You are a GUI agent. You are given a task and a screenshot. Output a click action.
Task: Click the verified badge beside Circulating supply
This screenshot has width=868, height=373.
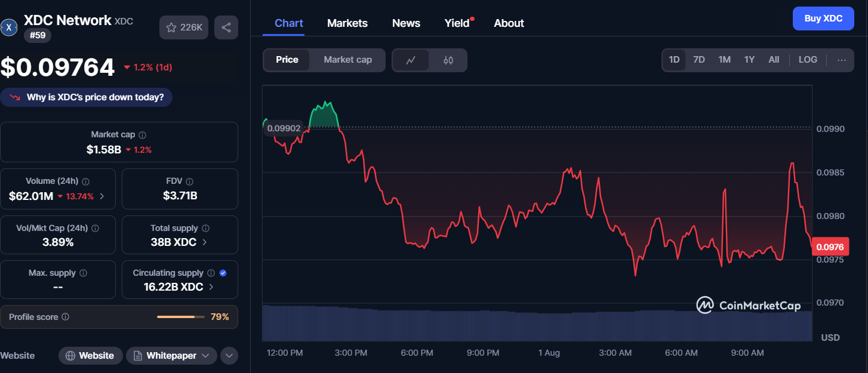point(223,273)
